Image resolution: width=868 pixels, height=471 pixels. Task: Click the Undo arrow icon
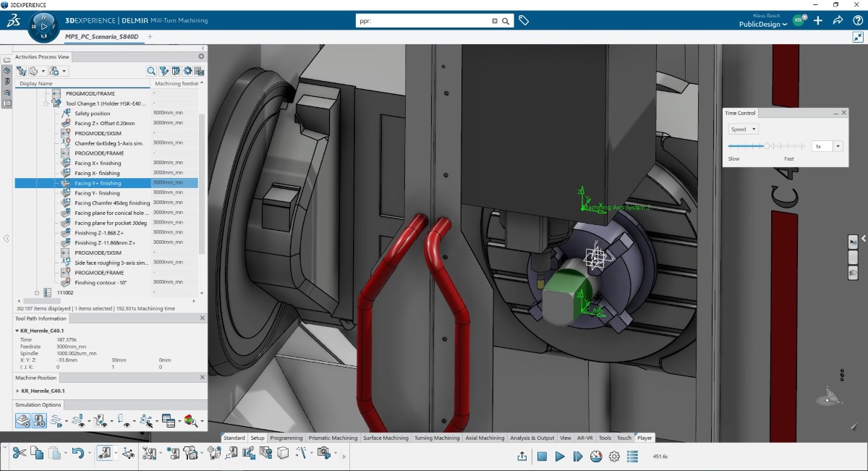(x=78, y=453)
